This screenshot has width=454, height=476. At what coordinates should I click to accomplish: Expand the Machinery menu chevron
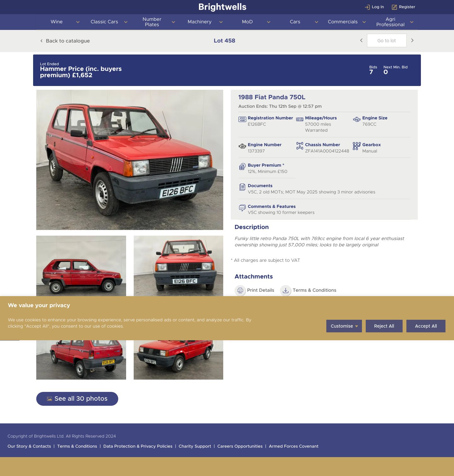221,22
